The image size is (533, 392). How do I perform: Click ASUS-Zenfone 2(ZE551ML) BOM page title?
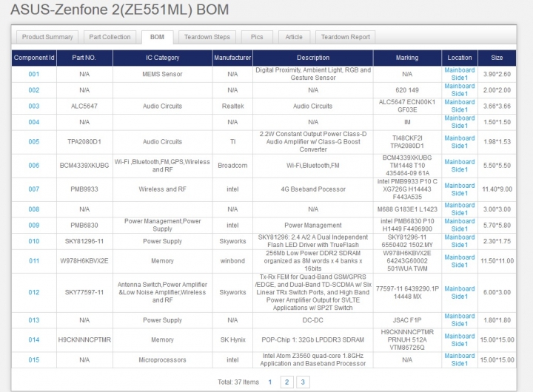(120, 9)
